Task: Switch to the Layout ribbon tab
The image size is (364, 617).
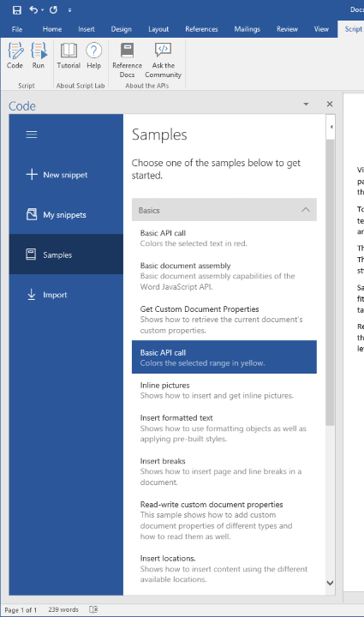Action: coord(158,29)
